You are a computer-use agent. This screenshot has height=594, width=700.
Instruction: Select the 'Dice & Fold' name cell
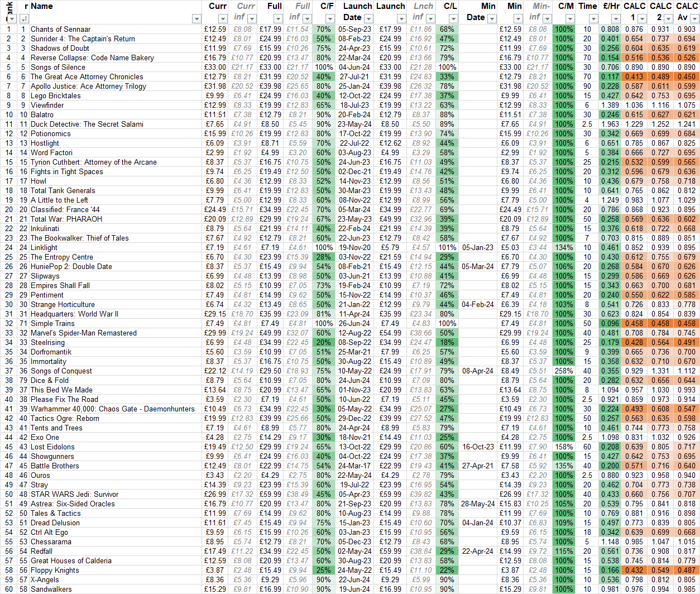pos(116,380)
